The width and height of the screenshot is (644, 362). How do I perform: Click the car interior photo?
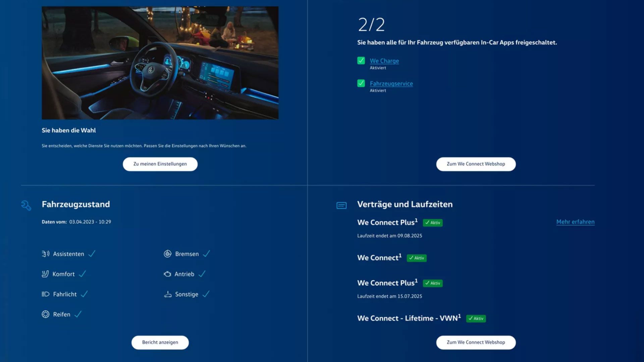pos(160,63)
